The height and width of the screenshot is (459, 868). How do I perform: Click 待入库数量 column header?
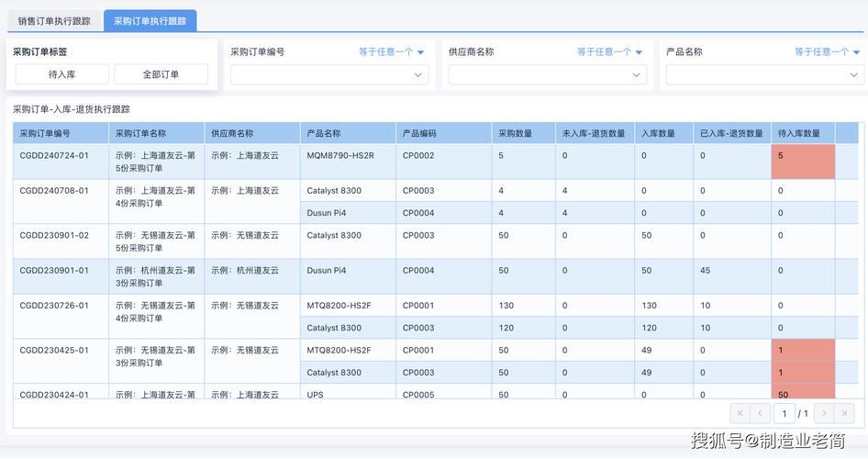pyautogui.click(x=798, y=133)
